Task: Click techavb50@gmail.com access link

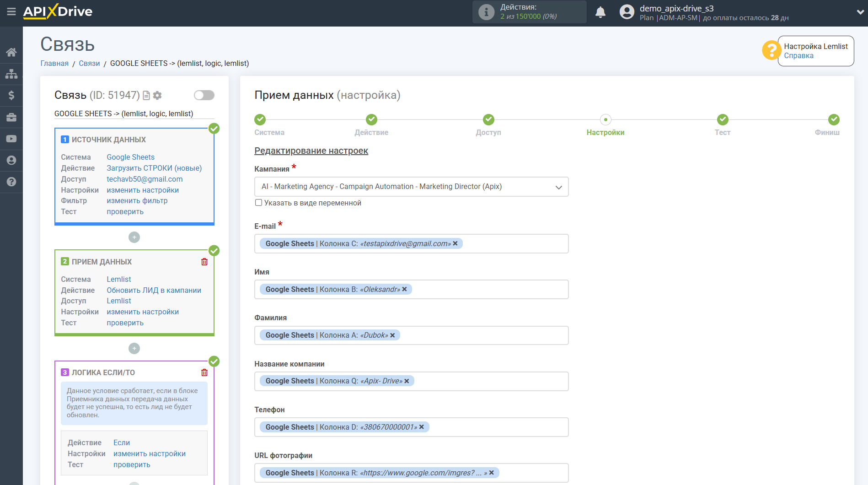Action: (145, 179)
